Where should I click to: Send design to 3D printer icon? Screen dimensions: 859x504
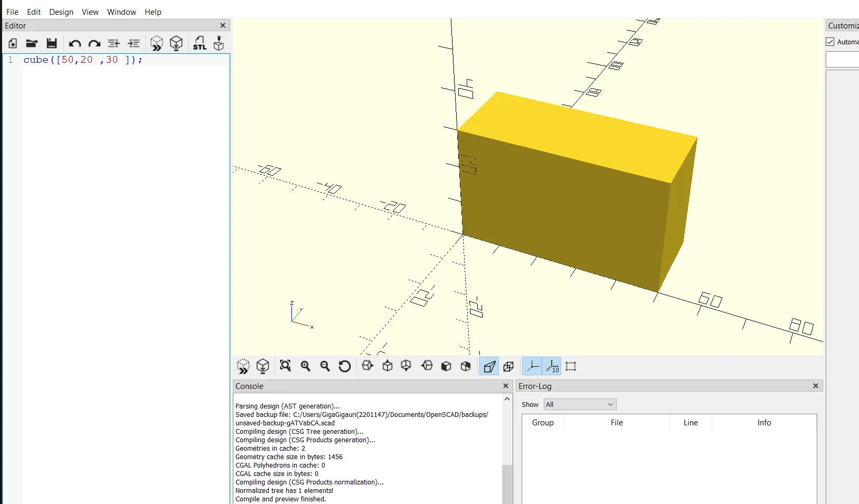pos(219,44)
